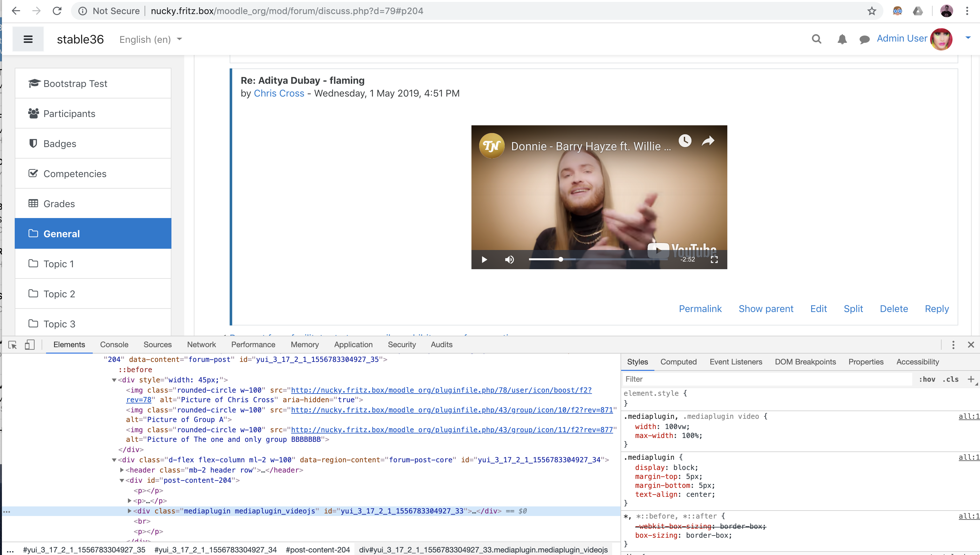Collapse the post-content-204 div node
This screenshot has height=555, width=980.
[x=122, y=481]
